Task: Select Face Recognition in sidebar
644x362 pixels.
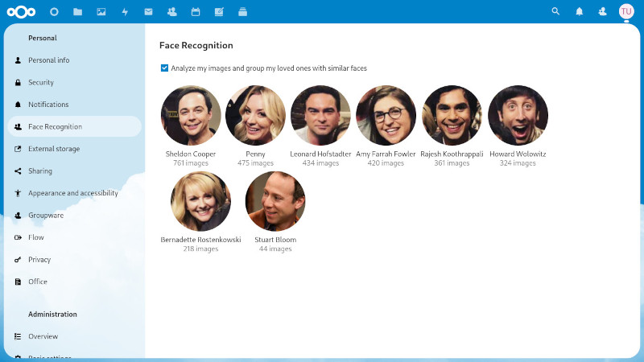Action: coord(74,126)
